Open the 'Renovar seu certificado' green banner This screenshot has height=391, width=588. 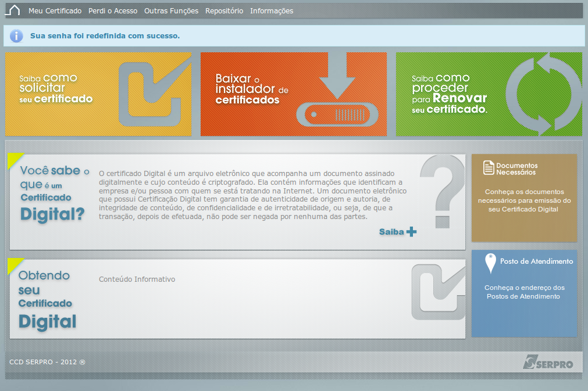coord(489,94)
